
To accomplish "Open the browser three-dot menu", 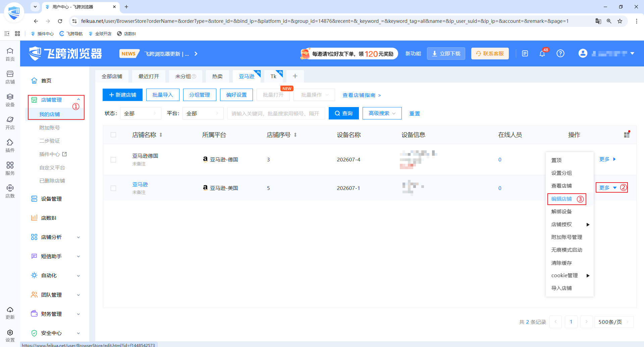I will pos(637,21).
